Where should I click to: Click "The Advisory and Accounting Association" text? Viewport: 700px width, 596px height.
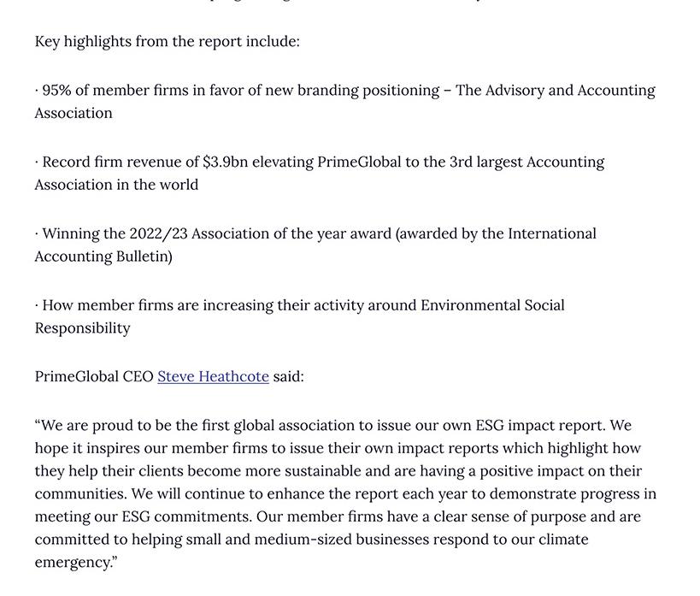pos(556,91)
